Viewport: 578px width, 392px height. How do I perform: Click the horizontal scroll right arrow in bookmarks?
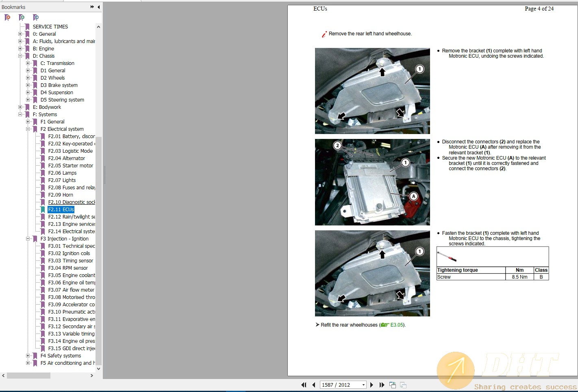(92, 376)
